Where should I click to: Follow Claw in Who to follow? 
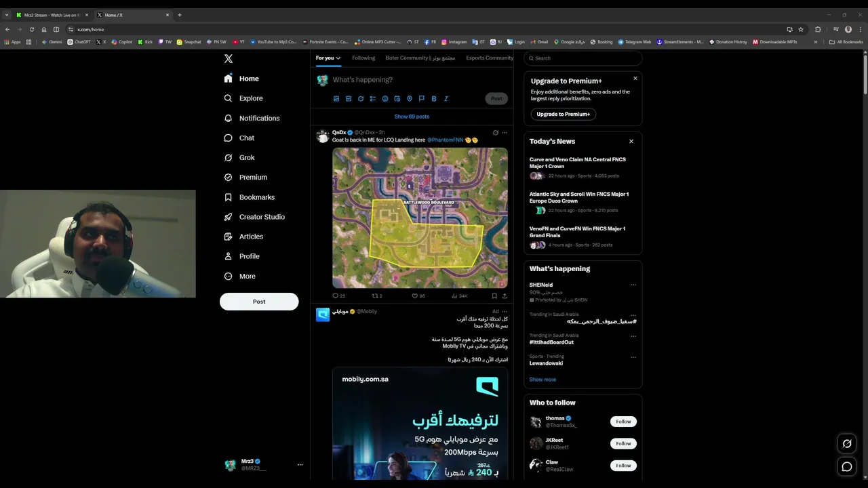click(x=623, y=466)
